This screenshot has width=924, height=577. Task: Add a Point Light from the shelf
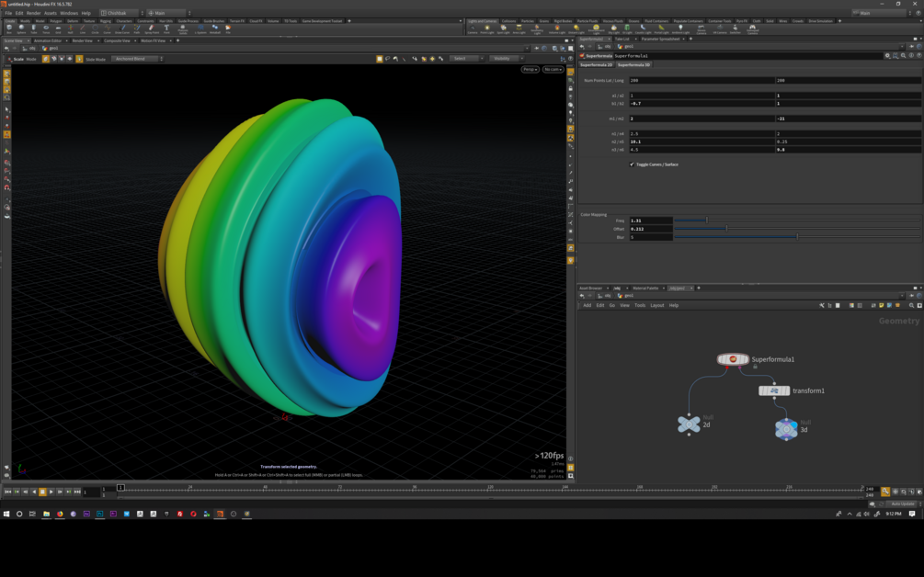coord(486,28)
